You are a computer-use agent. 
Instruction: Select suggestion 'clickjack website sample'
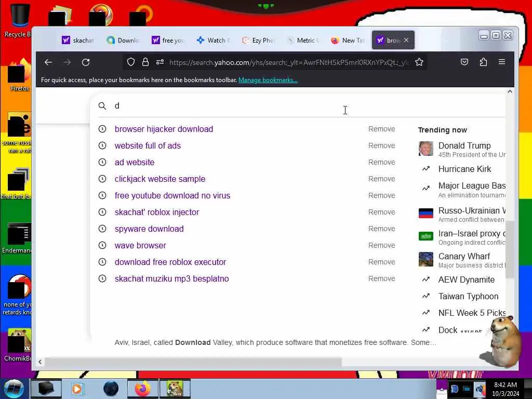(x=160, y=179)
